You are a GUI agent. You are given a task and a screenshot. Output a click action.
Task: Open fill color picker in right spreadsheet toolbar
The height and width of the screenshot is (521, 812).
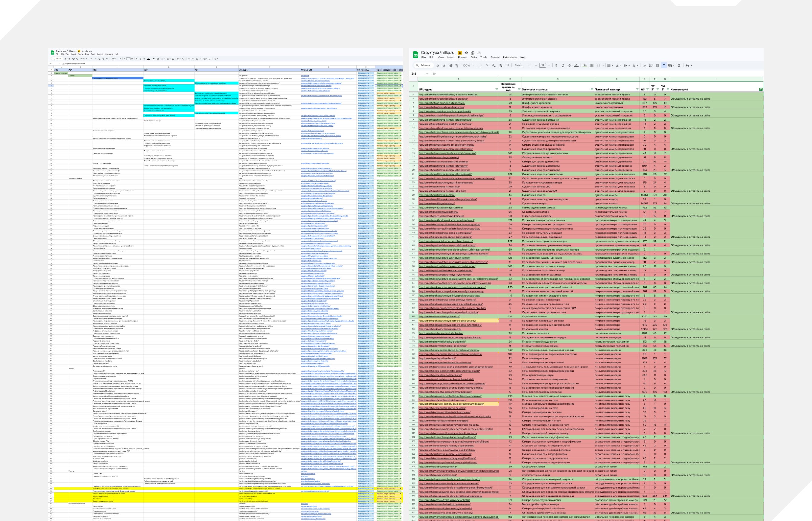coord(585,65)
